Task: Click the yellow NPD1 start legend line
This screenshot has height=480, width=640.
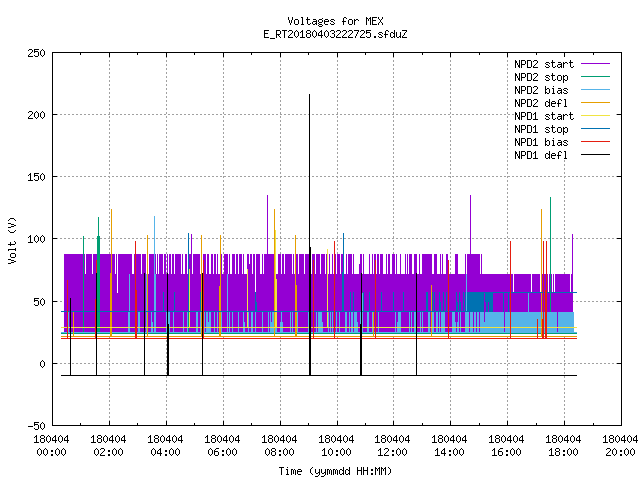Action: [595, 116]
